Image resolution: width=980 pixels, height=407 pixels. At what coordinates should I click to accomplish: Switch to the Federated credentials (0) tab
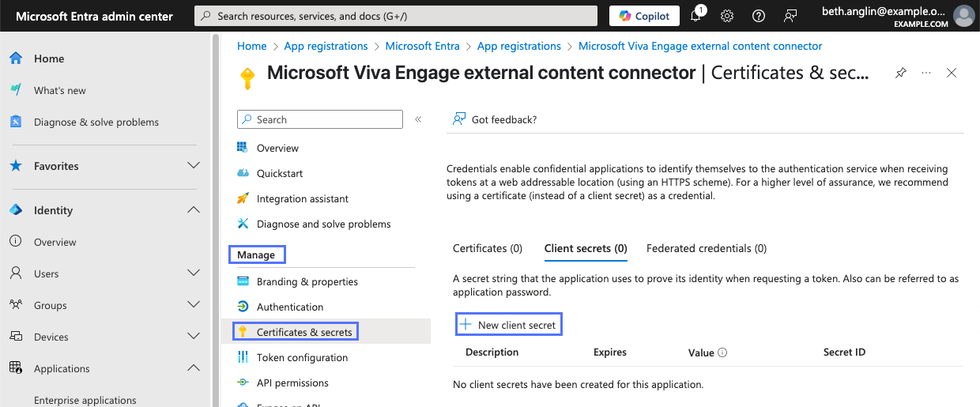click(707, 248)
